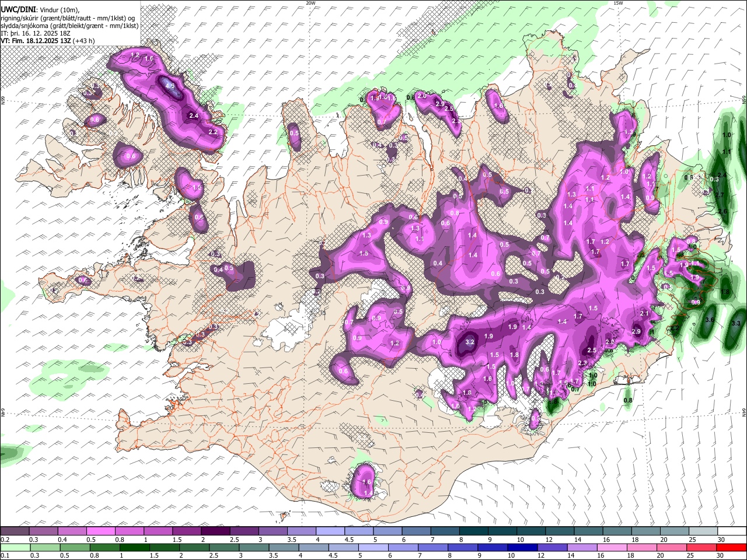Click the '25' label on rain scale
747x560 pixels.
689,556
